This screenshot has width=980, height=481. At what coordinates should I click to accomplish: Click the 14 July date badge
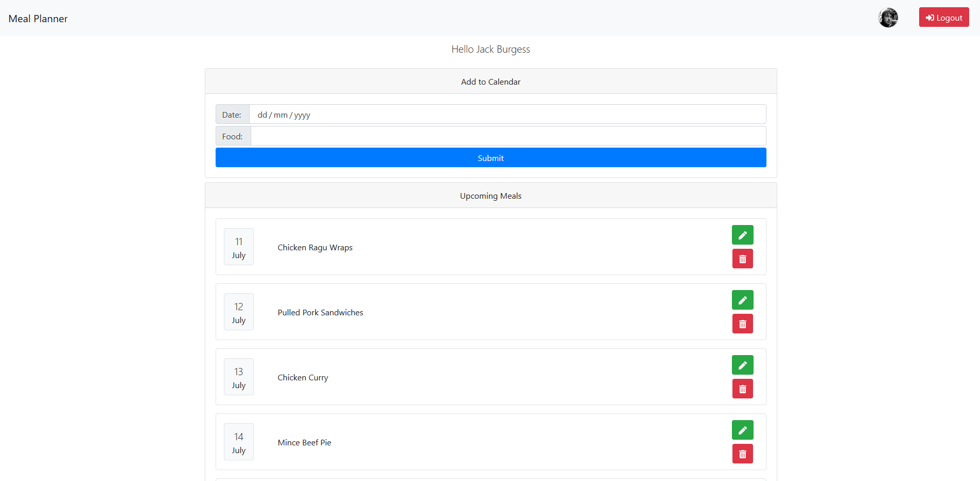pyautogui.click(x=238, y=442)
